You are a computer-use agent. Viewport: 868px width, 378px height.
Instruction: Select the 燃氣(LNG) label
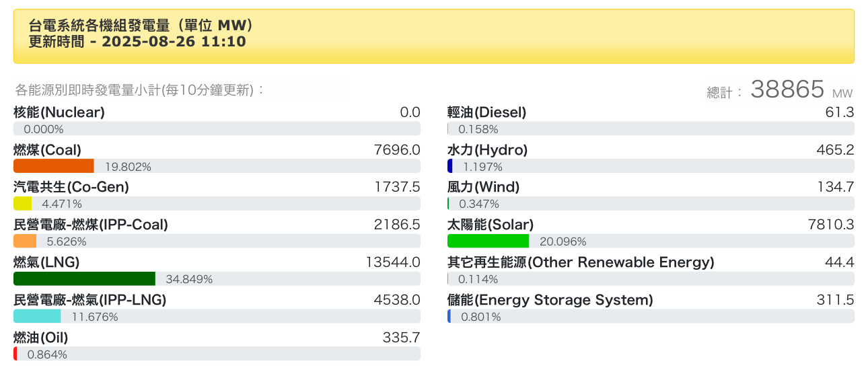[46, 262]
